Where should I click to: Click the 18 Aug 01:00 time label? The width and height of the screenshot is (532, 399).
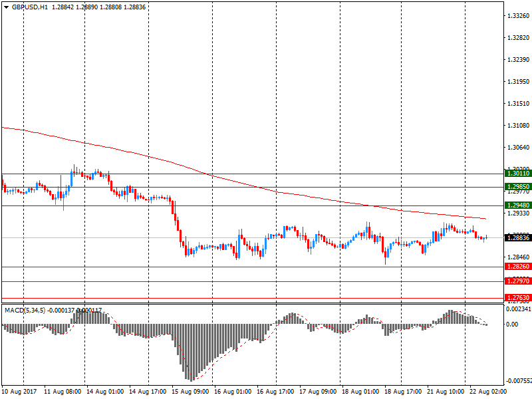pos(360,392)
